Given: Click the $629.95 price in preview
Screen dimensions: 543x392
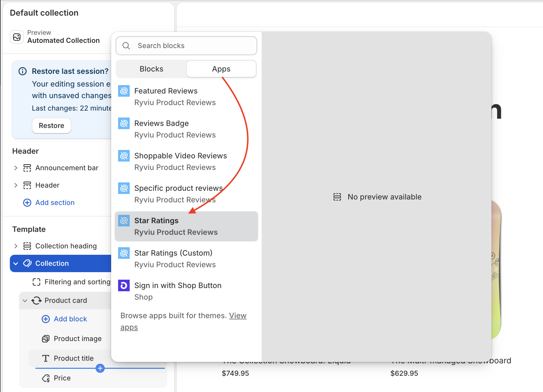Looking at the screenshot, I should tap(404, 373).
